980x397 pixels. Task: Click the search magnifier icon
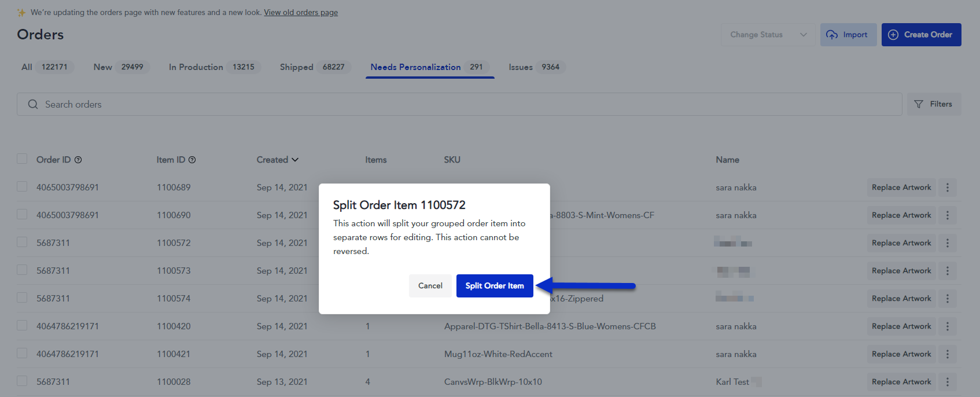point(33,104)
